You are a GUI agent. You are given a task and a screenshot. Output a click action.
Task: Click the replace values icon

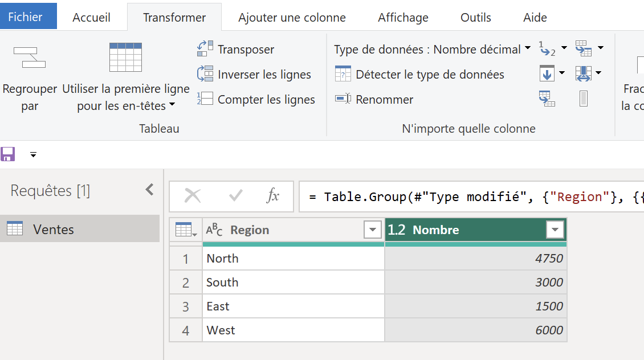coord(547,49)
